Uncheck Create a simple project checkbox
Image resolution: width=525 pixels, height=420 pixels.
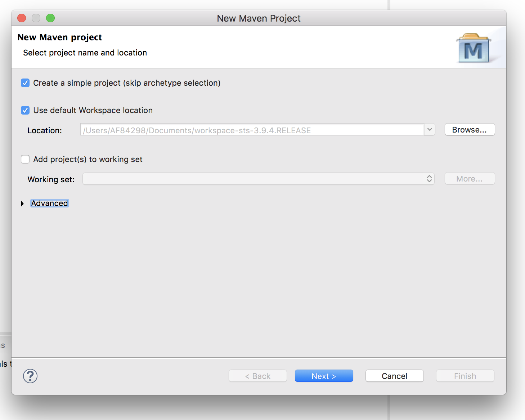[x=25, y=83]
